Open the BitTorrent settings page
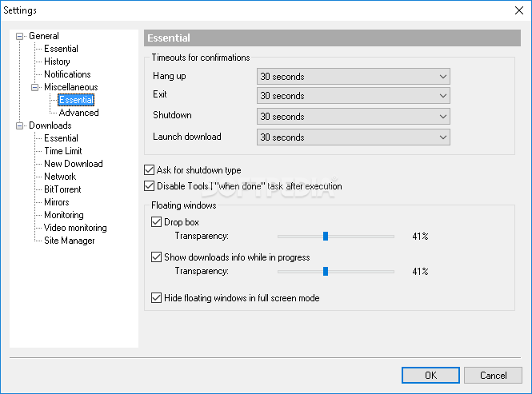 62,189
